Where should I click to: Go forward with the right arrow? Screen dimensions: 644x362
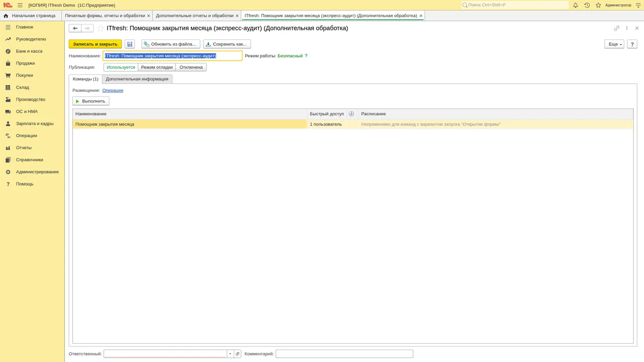point(87,28)
